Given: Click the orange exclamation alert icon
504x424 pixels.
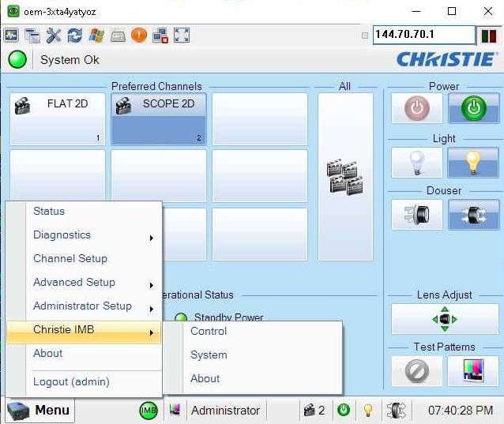Looking at the screenshot, I should (x=139, y=35).
